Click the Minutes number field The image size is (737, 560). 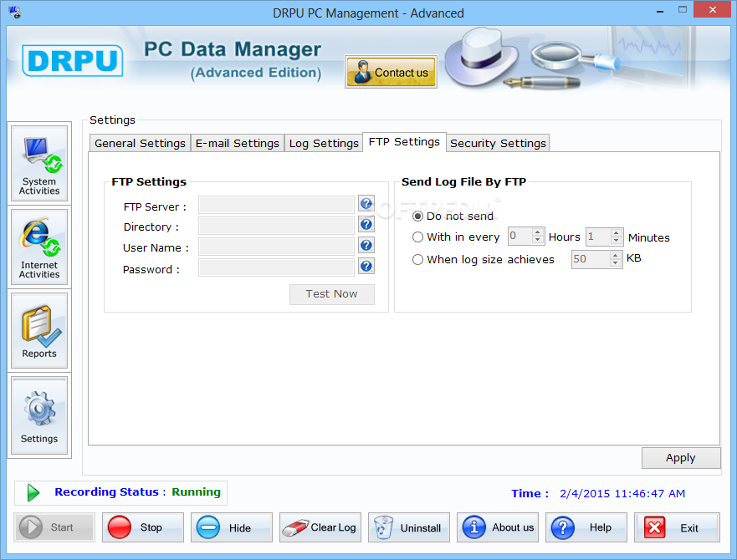[x=598, y=237]
